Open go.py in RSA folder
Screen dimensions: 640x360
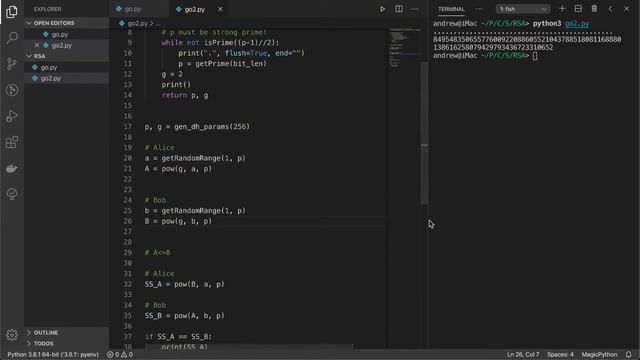pos(49,67)
